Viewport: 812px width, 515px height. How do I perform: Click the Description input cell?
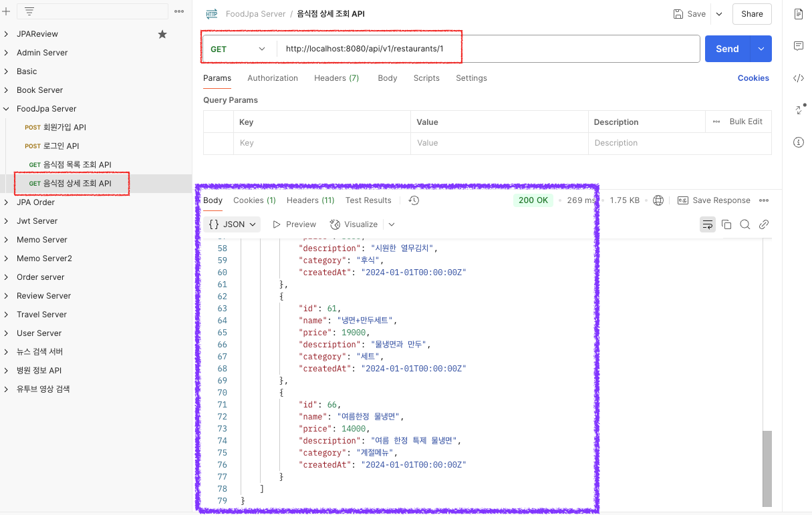pyautogui.click(x=680, y=143)
